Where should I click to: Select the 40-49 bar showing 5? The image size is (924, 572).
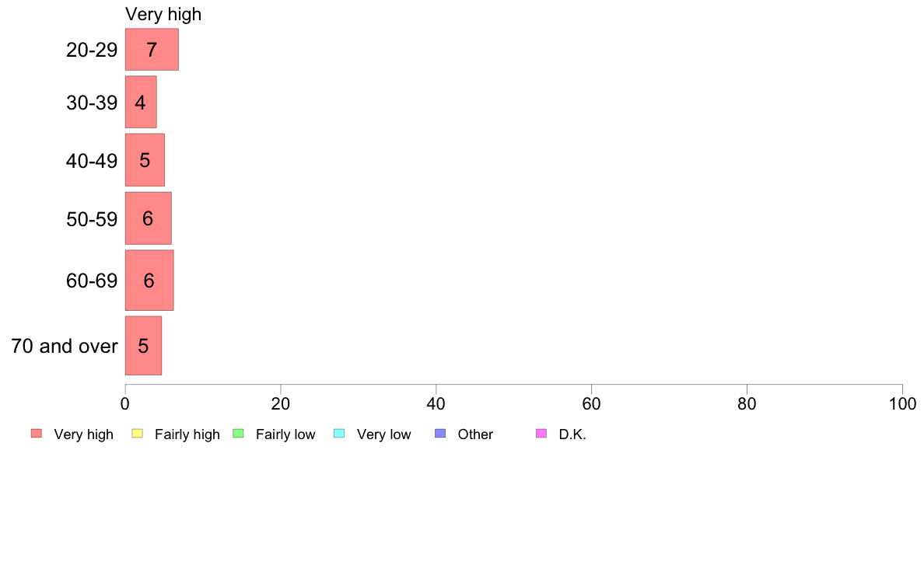(x=145, y=160)
